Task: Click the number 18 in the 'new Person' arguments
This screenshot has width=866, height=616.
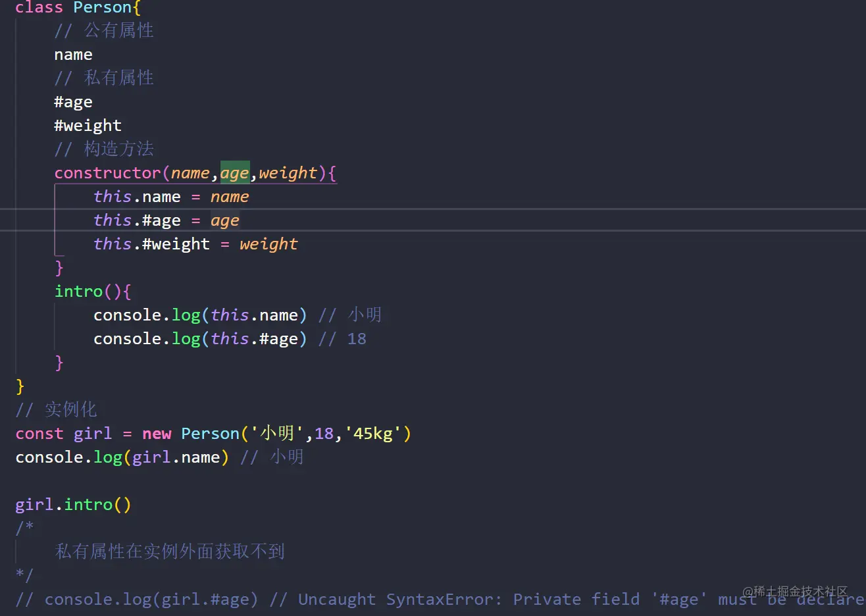Action: click(324, 434)
